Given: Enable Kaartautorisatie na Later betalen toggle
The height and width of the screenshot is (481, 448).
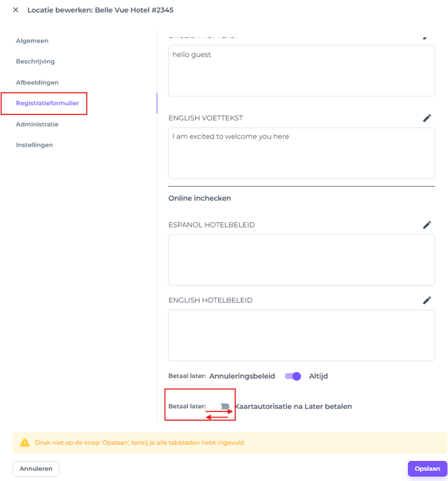Looking at the screenshot, I should 223,406.
